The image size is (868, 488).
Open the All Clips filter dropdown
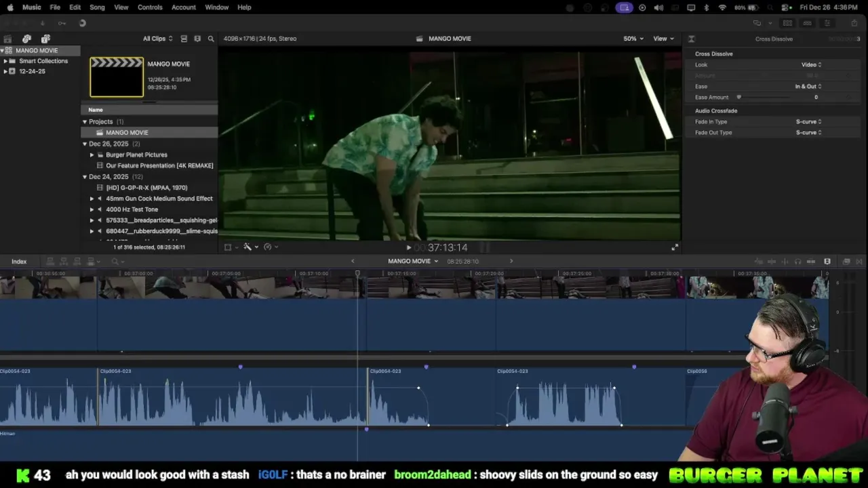[158, 39]
